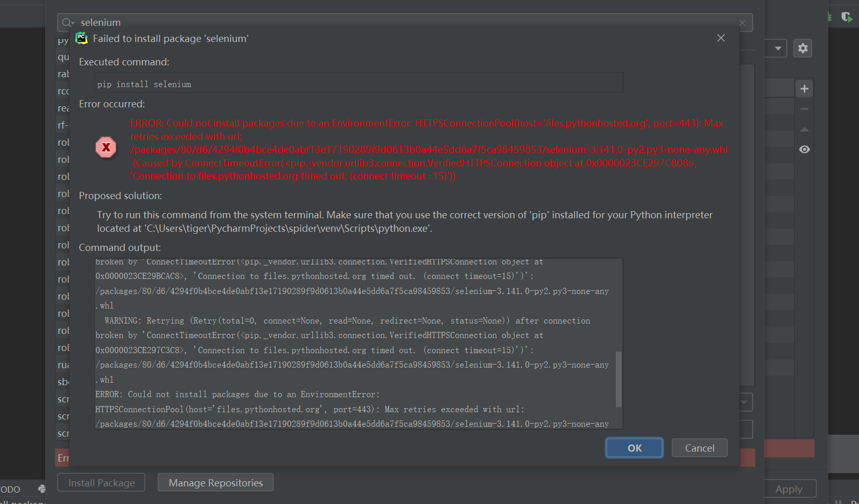
Task: Open the version dropdown behind the dialog
Action: coord(744,402)
